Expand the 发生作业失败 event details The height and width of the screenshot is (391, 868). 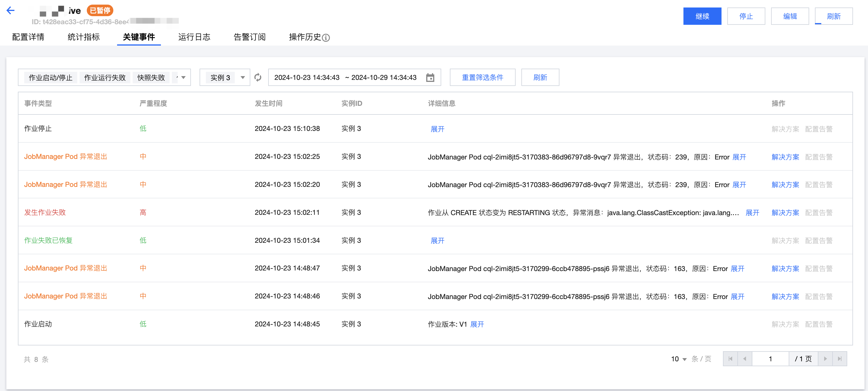pos(752,213)
